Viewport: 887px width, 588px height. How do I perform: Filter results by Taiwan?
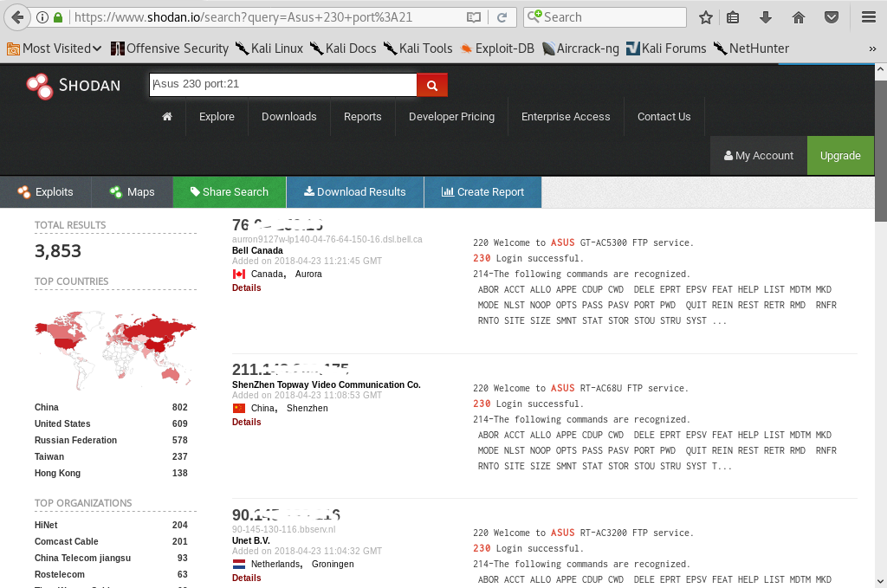pos(49,456)
